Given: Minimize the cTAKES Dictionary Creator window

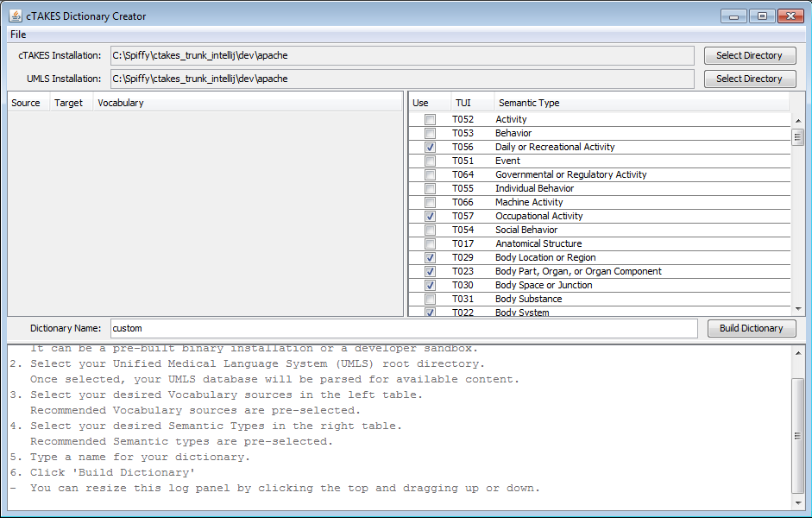Looking at the screenshot, I should tap(733, 16).
